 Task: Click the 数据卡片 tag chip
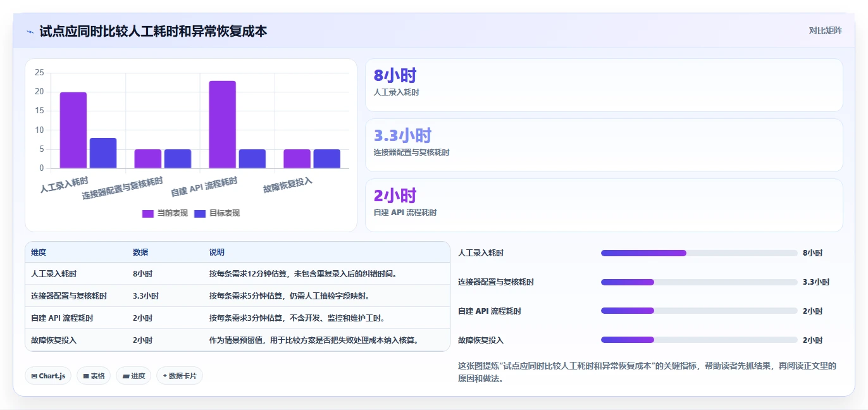180,376
